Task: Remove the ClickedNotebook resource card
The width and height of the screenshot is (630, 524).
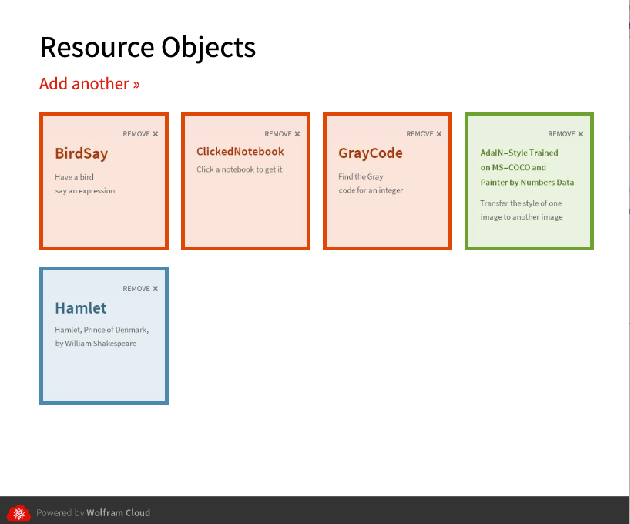Action: (282, 133)
